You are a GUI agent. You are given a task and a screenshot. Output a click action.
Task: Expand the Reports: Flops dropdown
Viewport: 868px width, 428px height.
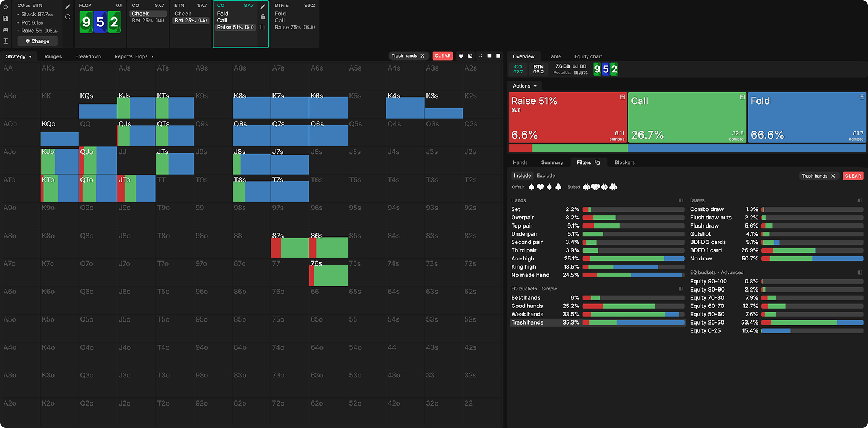coord(134,56)
